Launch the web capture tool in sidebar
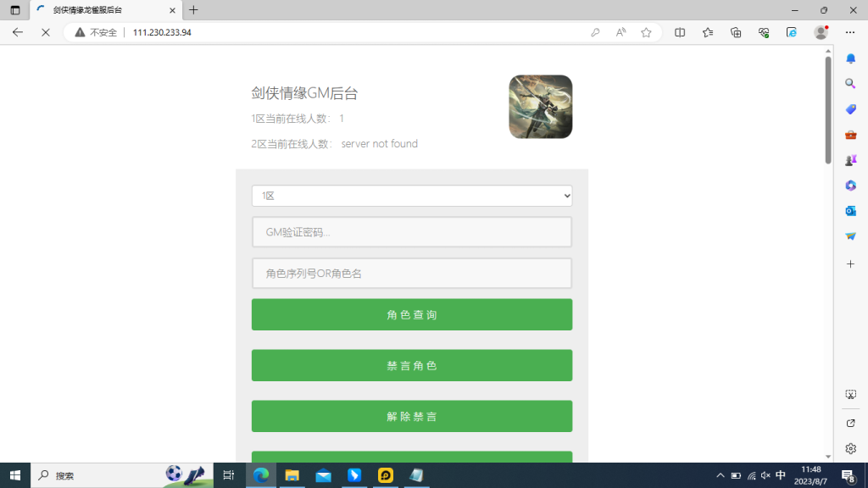 click(x=851, y=394)
